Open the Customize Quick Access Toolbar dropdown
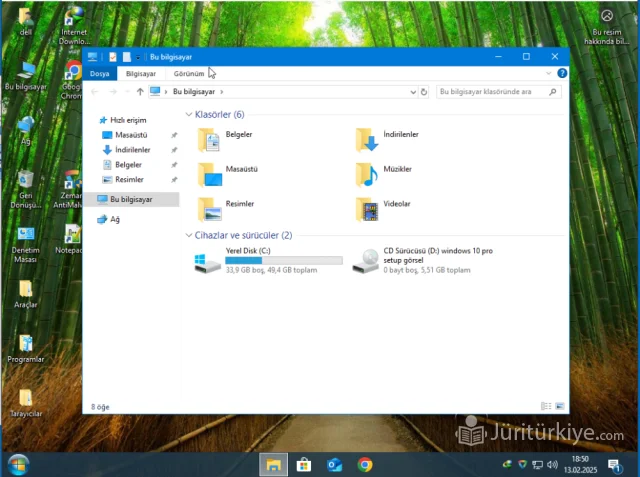 point(138,58)
